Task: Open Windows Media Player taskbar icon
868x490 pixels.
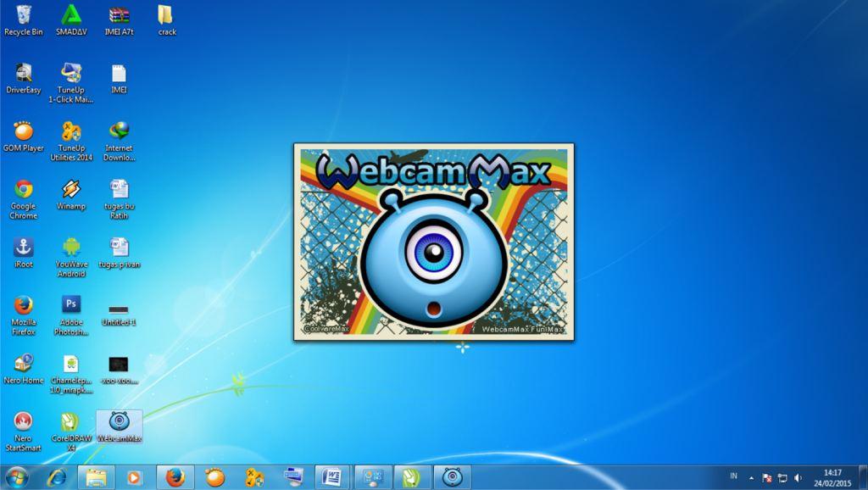Action: point(135,477)
